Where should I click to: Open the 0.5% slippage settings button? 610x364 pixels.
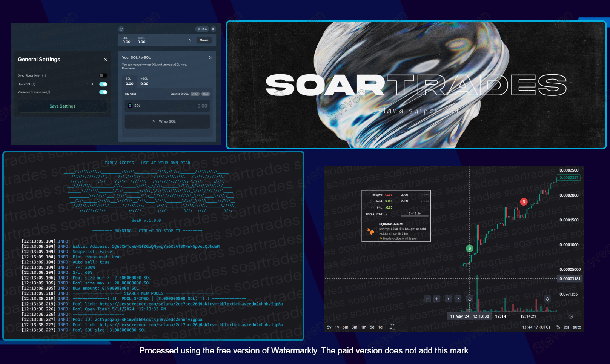(x=202, y=29)
